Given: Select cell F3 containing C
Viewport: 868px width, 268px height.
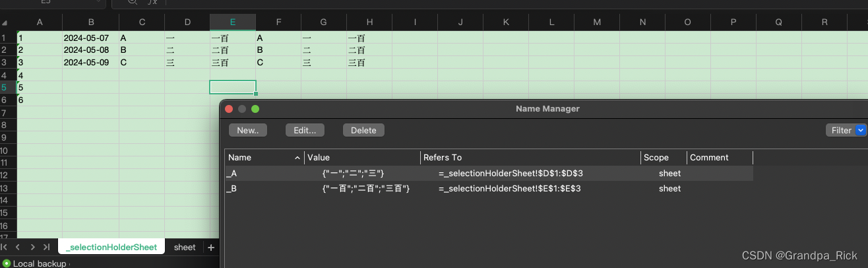Looking at the screenshot, I should click(278, 63).
